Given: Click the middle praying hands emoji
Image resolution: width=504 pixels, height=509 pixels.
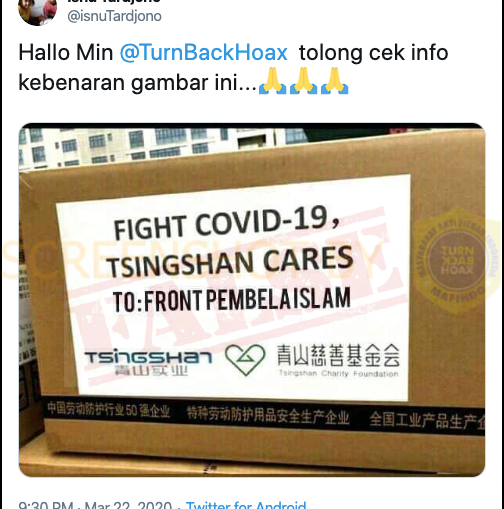Looking at the screenshot, I should 303,81.
